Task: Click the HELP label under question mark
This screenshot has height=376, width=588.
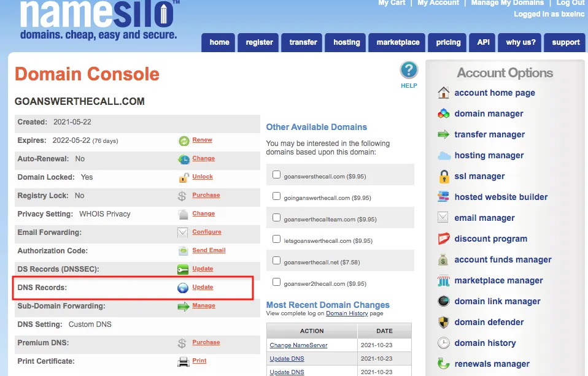Action: (x=409, y=86)
